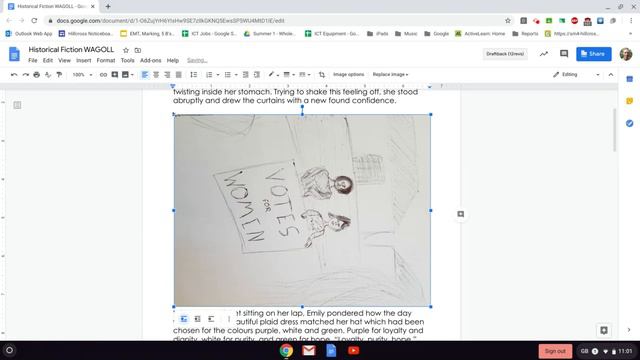Open the Outlook Web App bookmark
The image size is (640, 360).
[29, 34]
